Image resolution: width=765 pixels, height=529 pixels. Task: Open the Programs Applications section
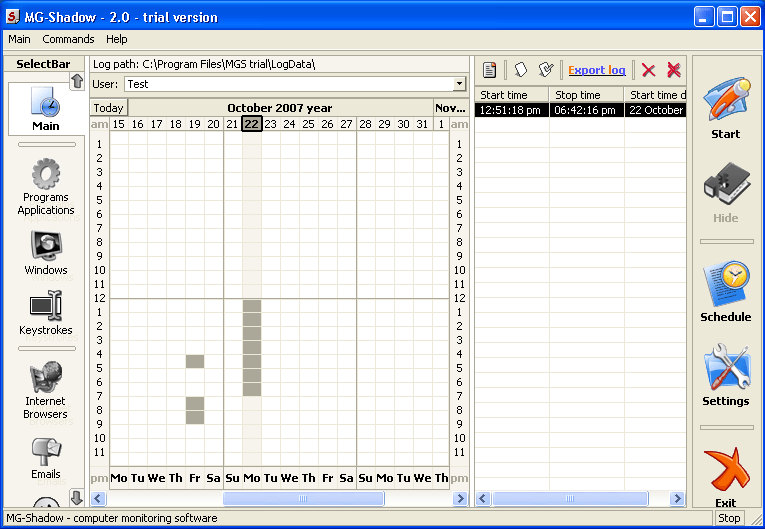(x=46, y=186)
